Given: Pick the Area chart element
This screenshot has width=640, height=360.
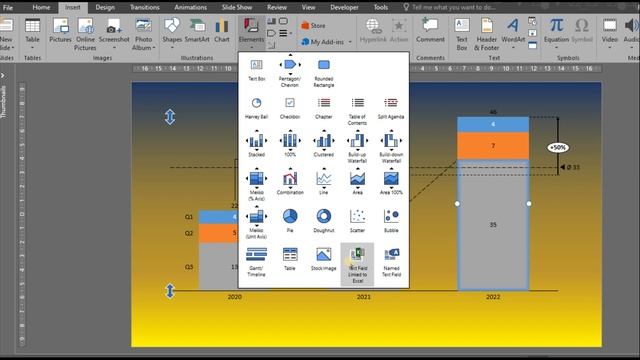Looking at the screenshot, I should (357, 181).
